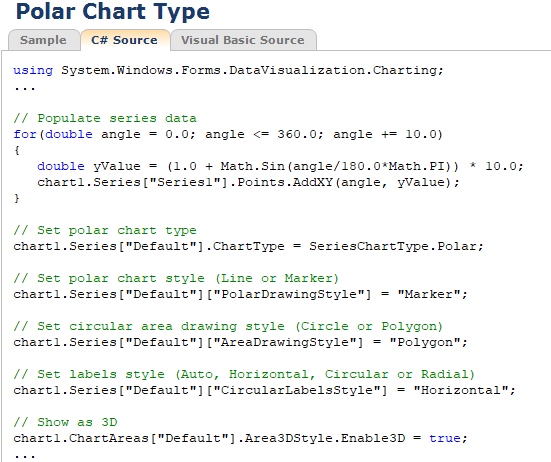
Task: Click the opening brace of the for loop
Action: click(x=17, y=150)
